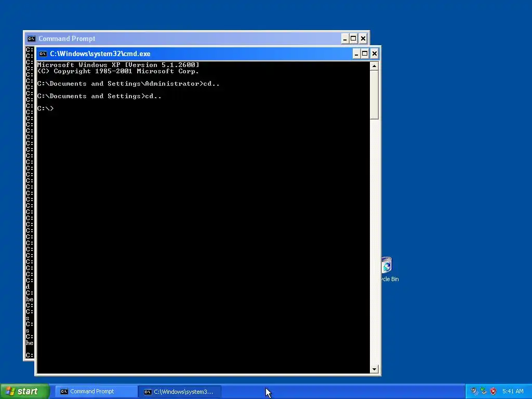Click the Copyright 1985-2001 Microsoft Corp. line
This screenshot has height=399, width=532.
pyautogui.click(x=118, y=71)
